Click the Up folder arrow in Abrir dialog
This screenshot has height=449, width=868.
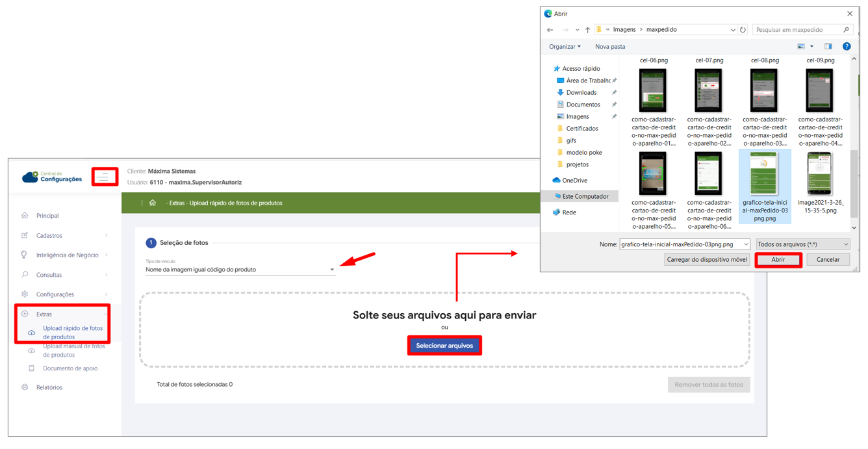click(587, 30)
